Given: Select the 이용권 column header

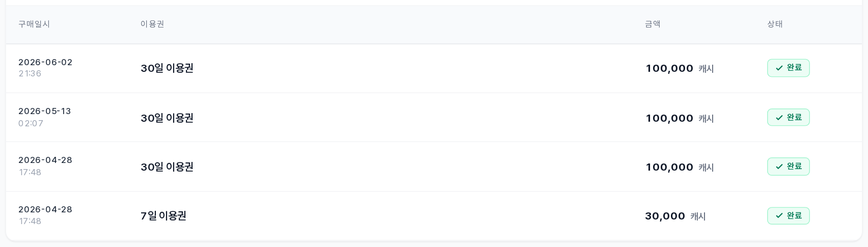Looking at the screenshot, I should 152,24.
